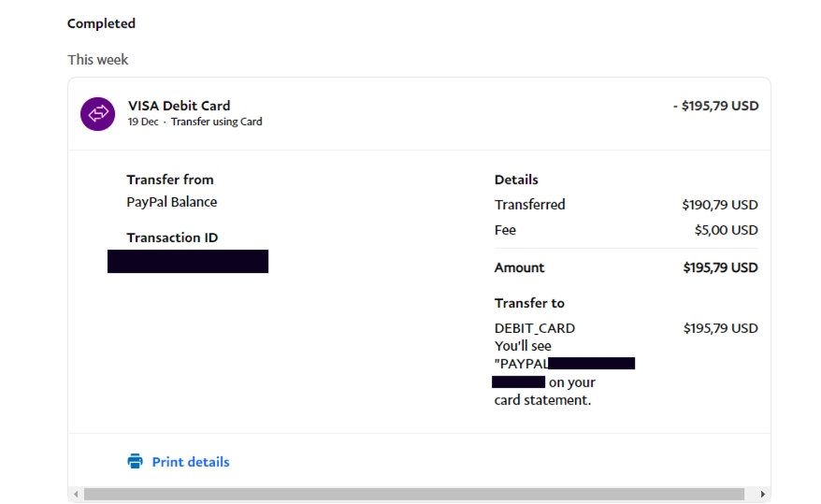Image resolution: width=821 pixels, height=504 pixels.
Task: Click the 'This week' label
Action: (97, 60)
